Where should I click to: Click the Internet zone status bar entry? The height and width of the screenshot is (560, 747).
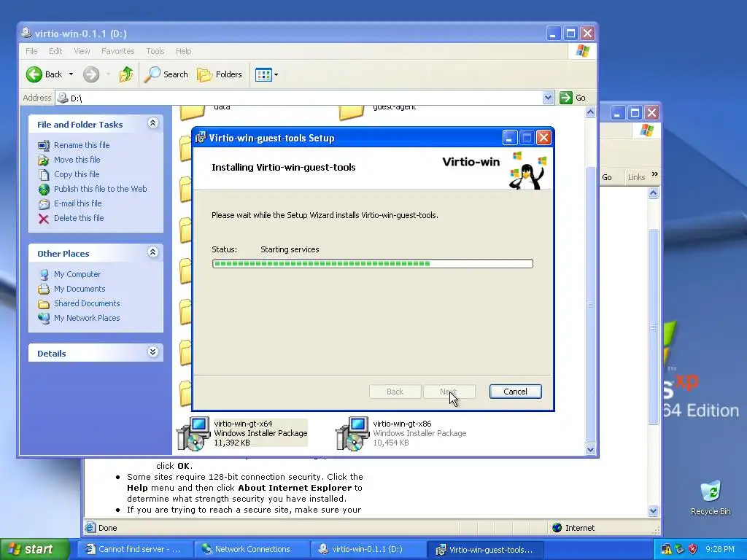573,528
